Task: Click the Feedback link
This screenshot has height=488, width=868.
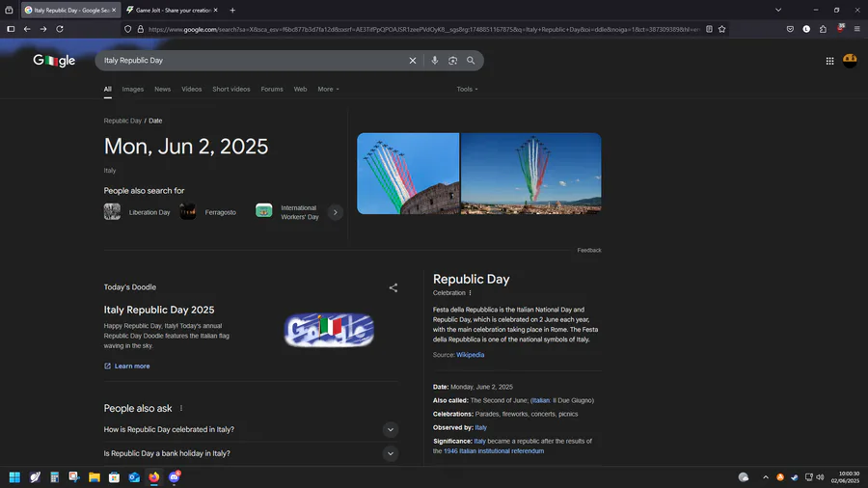Action: [589, 250]
